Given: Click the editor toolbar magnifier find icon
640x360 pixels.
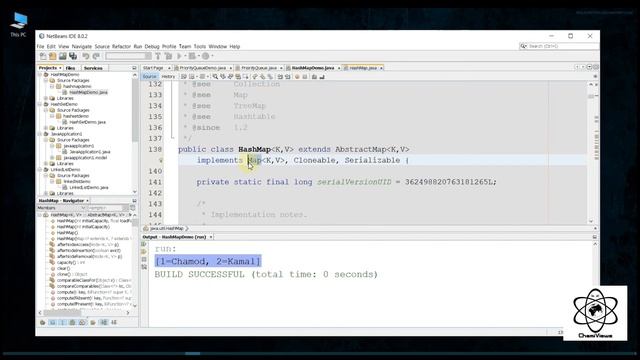Looking at the screenshot, I should [215, 77].
